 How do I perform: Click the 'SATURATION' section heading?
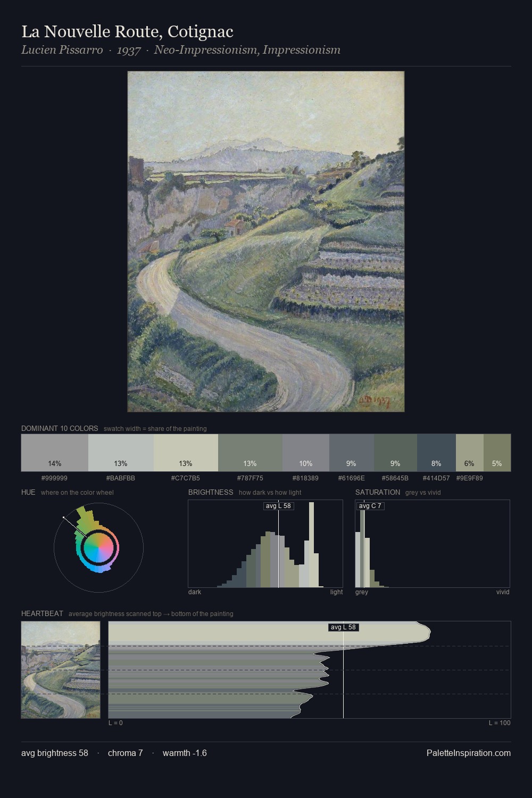pos(378,492)
